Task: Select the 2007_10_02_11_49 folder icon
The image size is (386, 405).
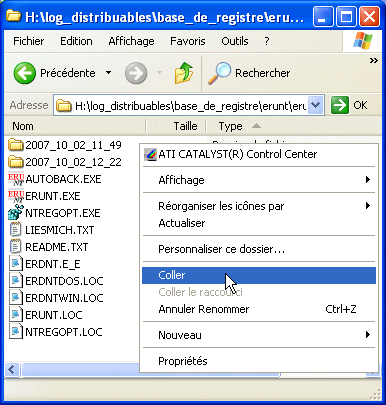Action: (15, 145)
